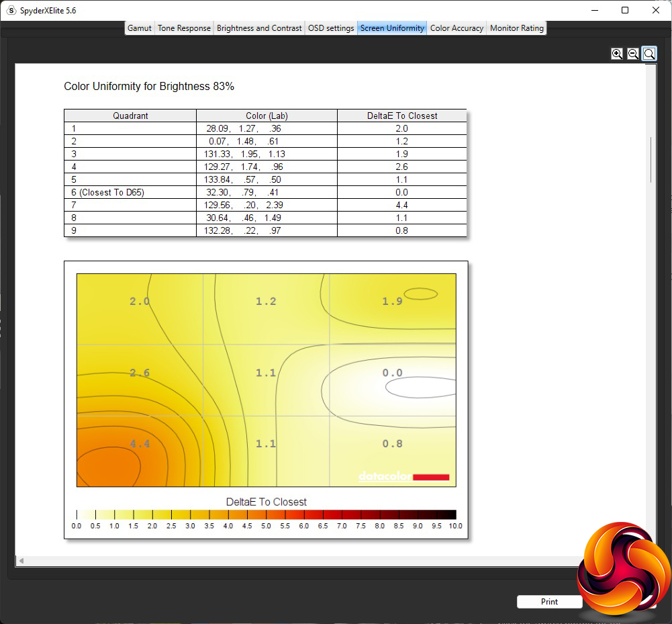Screen dimensions: 672x624
Task: Click the 10.0 mark on the color scale
Action: click(x=455, y=526)
